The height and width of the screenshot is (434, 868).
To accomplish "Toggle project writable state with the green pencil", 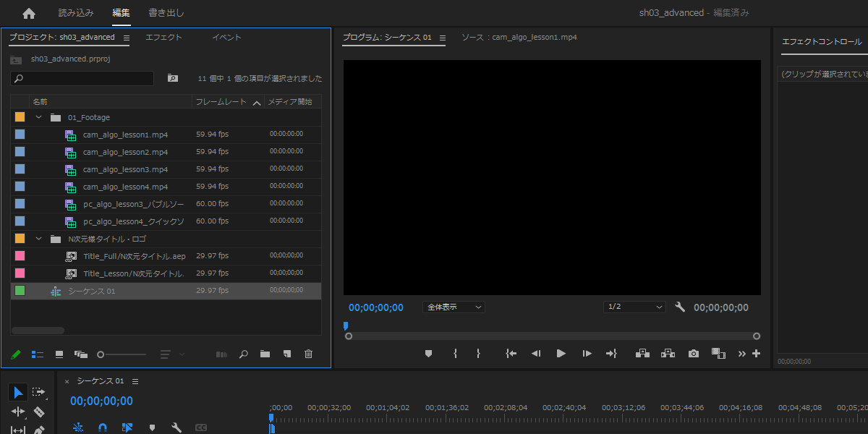I will [17, 354].
